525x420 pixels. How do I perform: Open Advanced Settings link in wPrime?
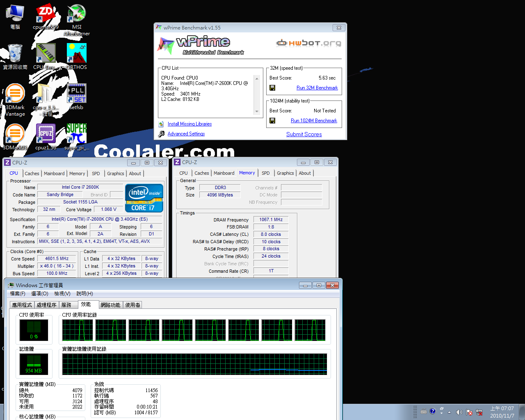pyautogui.click(x=186, y=134)
